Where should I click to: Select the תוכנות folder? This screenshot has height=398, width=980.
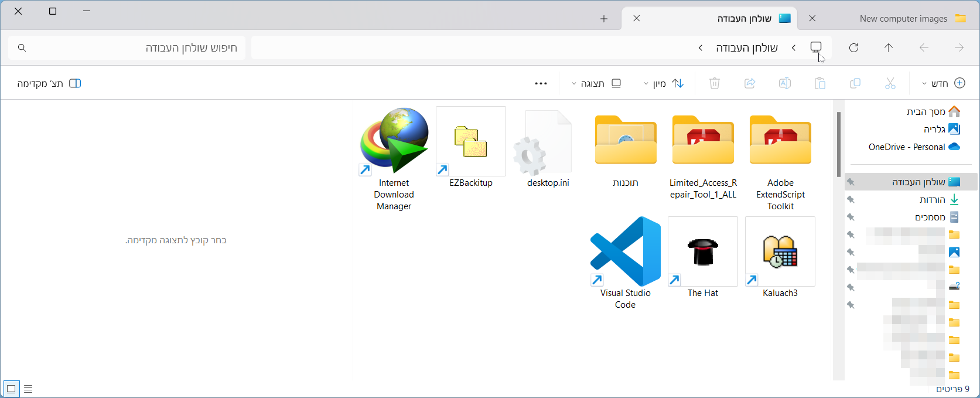(626, 148)
